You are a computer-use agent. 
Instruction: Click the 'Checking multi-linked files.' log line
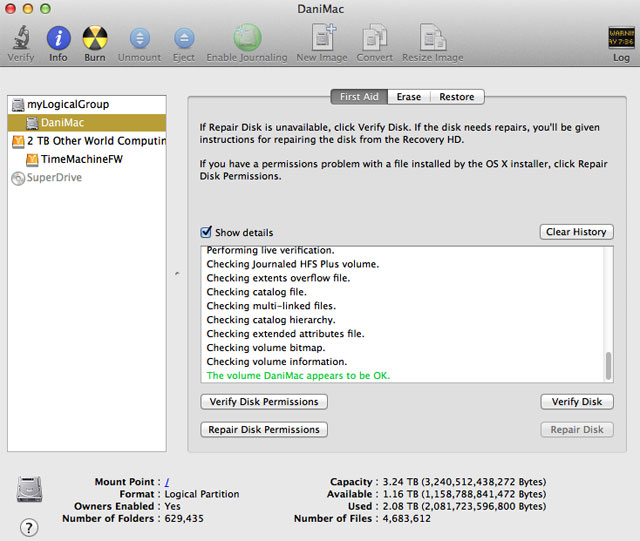[x=271, y=306]
